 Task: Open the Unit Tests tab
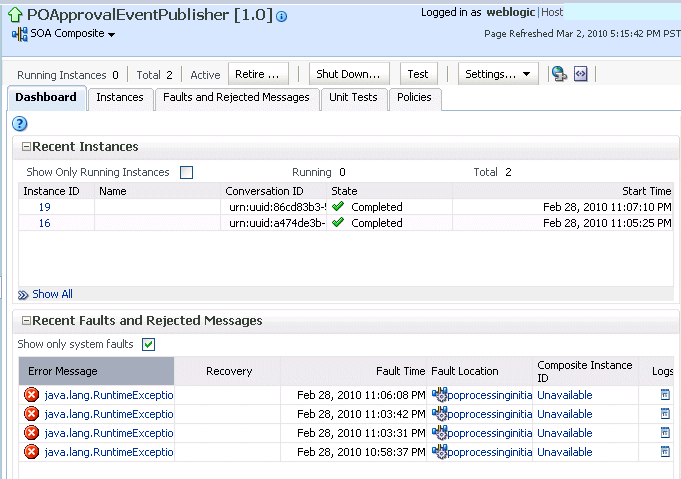353,98
